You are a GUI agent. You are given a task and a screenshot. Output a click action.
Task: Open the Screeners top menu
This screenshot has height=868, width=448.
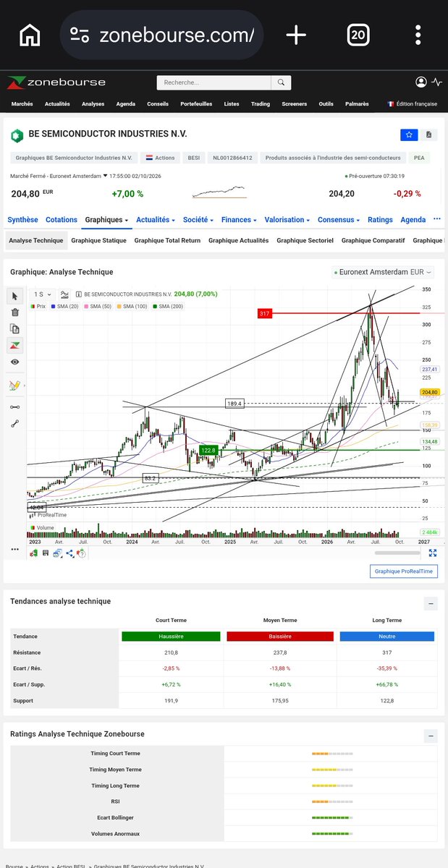pyautogui.click(x=295, y=104)
